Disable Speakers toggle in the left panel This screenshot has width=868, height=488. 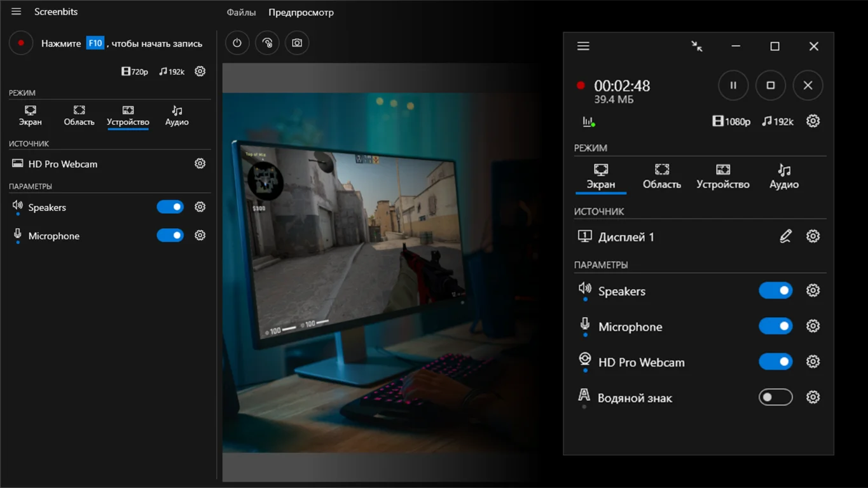(x=170, y=207)
